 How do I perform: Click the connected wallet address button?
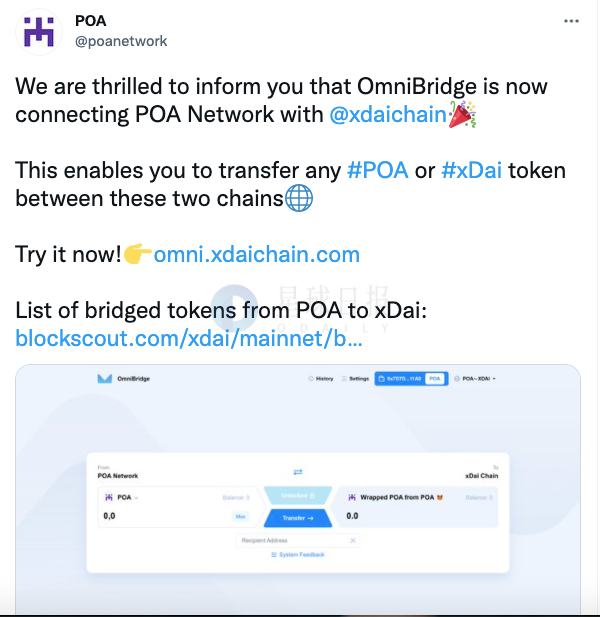pyautogui.click(x=400, y=379)
